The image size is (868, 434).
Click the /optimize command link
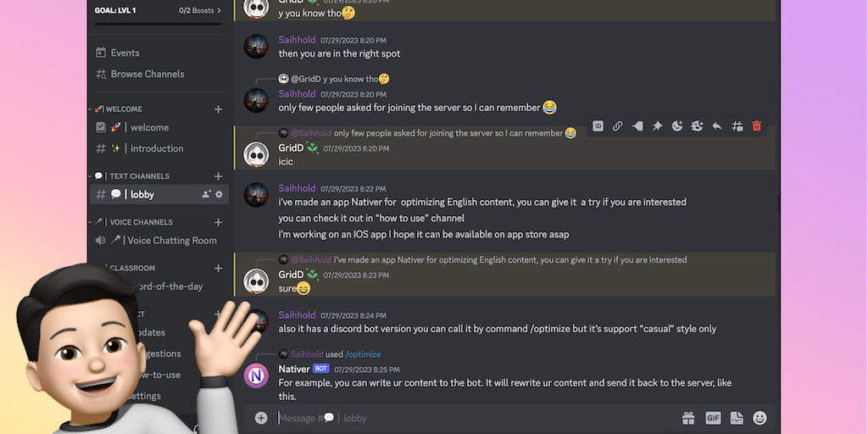click(363, 354)
